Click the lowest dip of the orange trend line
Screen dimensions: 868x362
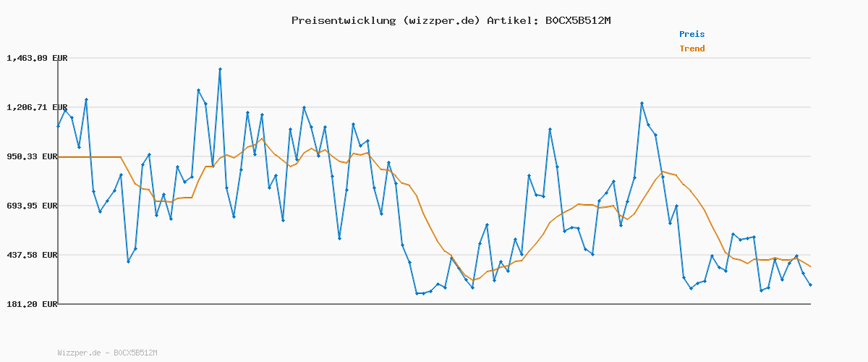pyautogui.click(x=473, y=280)
